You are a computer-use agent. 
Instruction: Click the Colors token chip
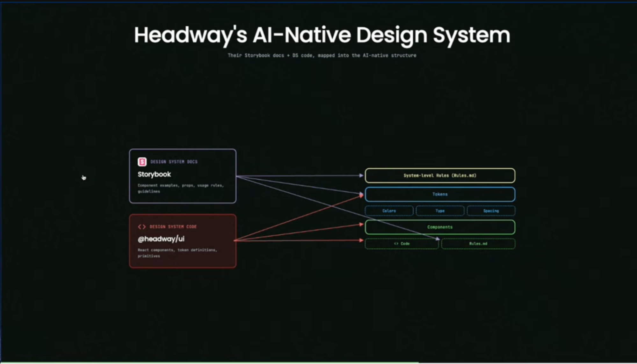point(389,211)
